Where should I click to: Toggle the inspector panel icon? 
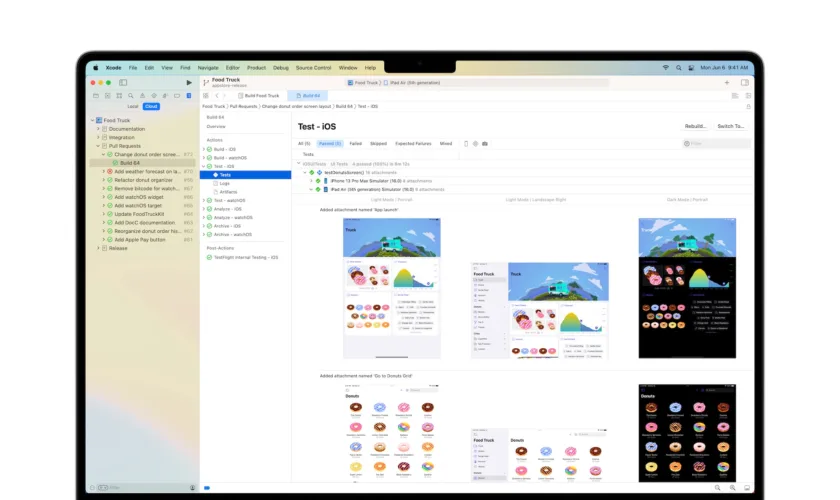point(745,83)
